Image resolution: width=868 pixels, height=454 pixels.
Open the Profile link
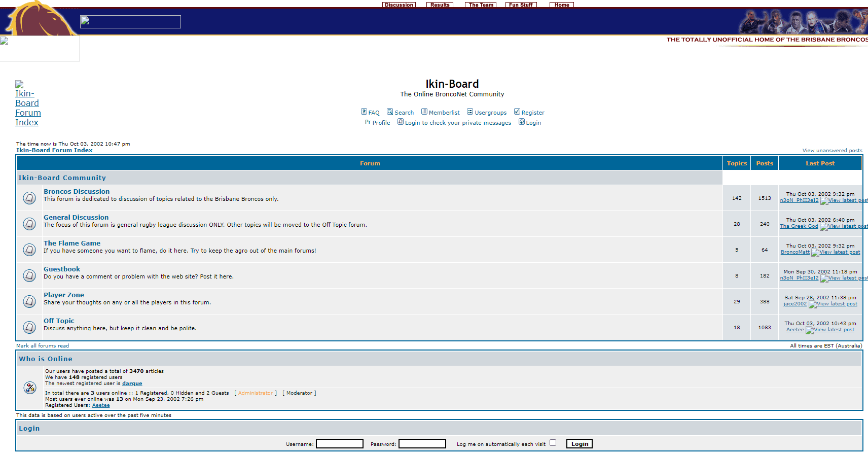coord(381,123)
